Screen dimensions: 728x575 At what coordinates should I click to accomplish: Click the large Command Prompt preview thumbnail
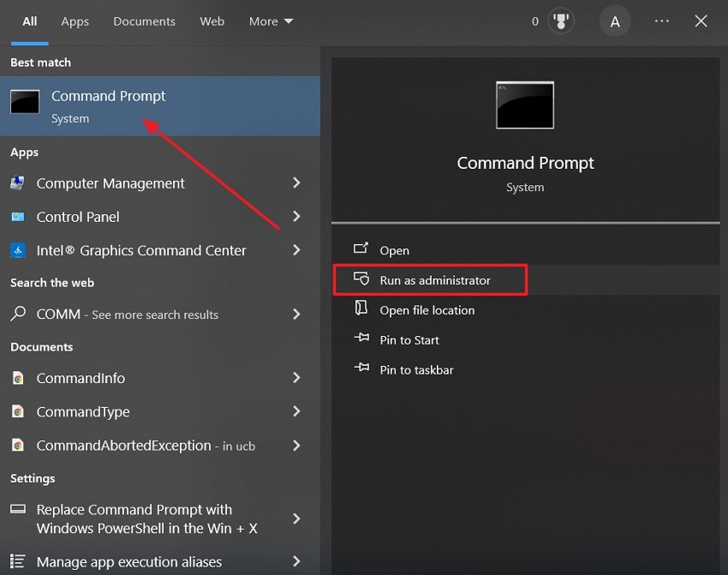click(525, 105)
